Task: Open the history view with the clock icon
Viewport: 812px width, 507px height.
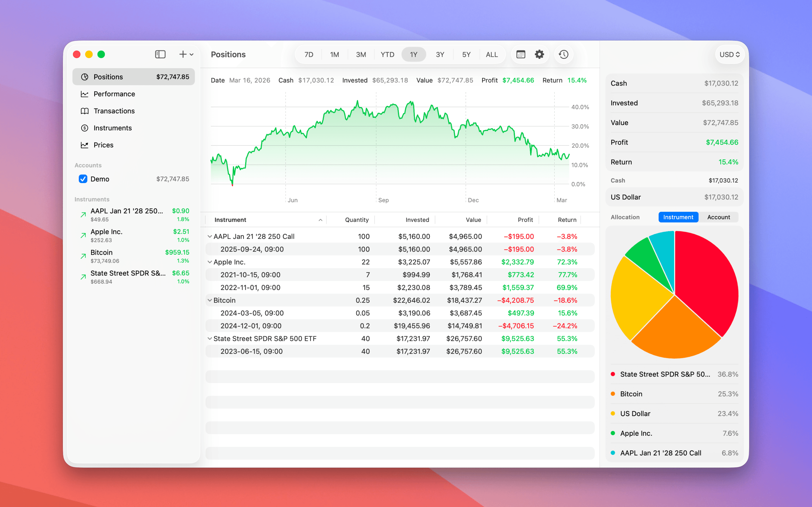Action: point(564,54)
